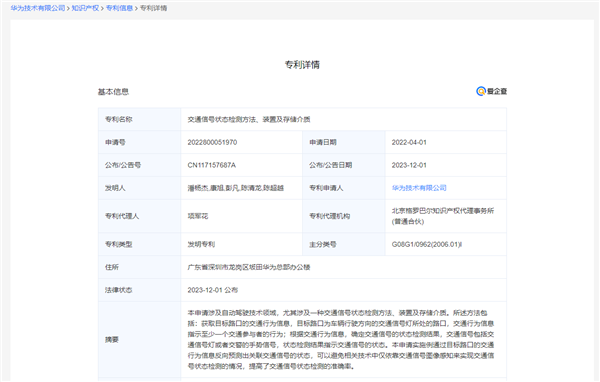This screenshot has height=382, width=600.
Task: Click the 爱企查 magnifier logo icon
Action: pos(481,91)
